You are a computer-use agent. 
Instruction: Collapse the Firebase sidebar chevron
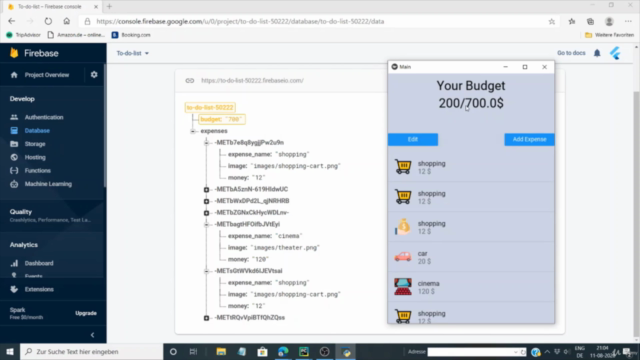[x=93, y=335]
